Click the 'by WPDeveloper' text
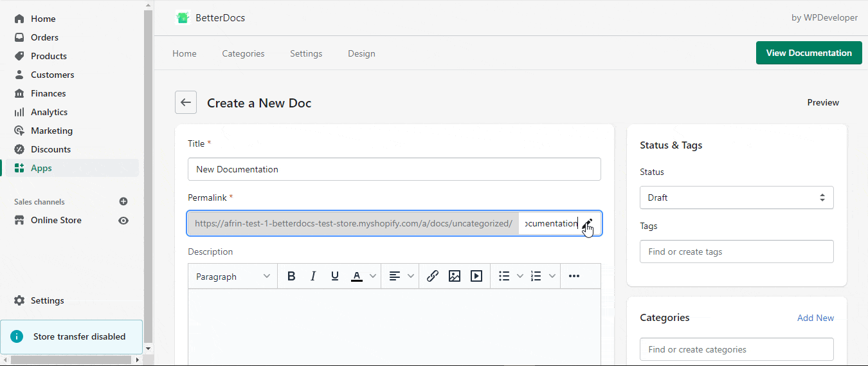The width and height of the screenshot is (868, 366). pyautogui.click(x=824, y=18)
